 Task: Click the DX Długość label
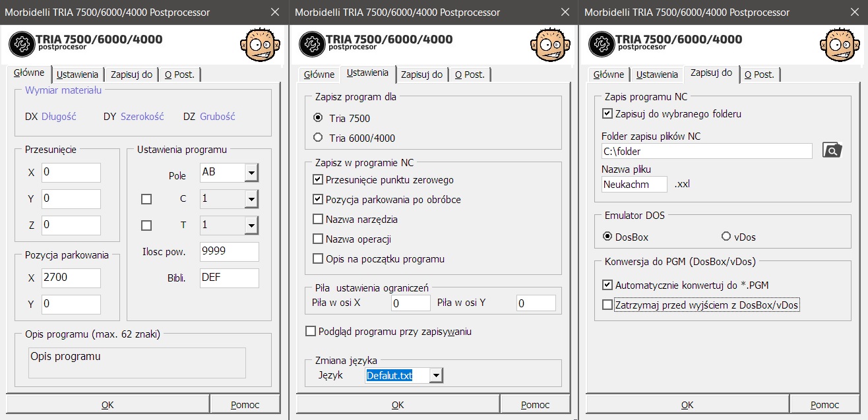click(51, 117)
